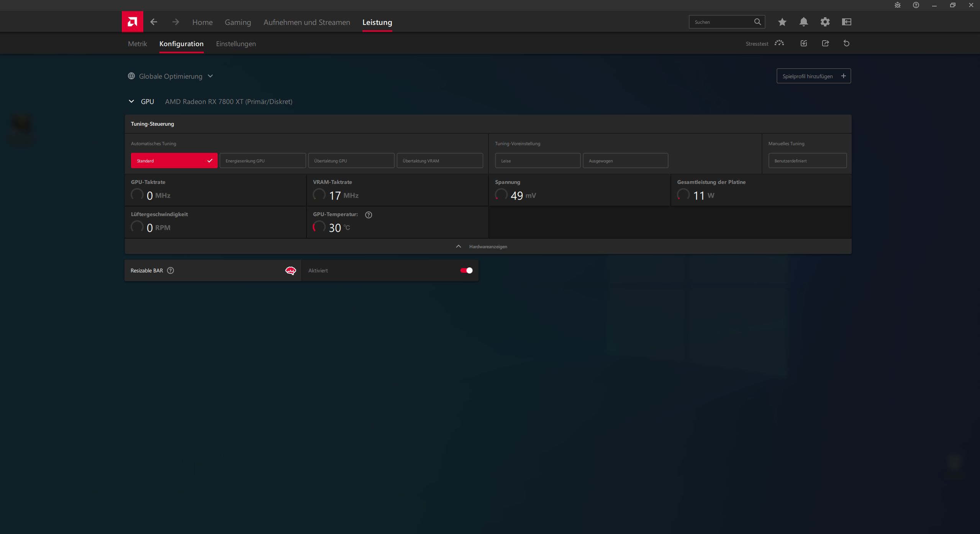Open favorites with the star icon
Screen dimensions: 980x534
782,22
